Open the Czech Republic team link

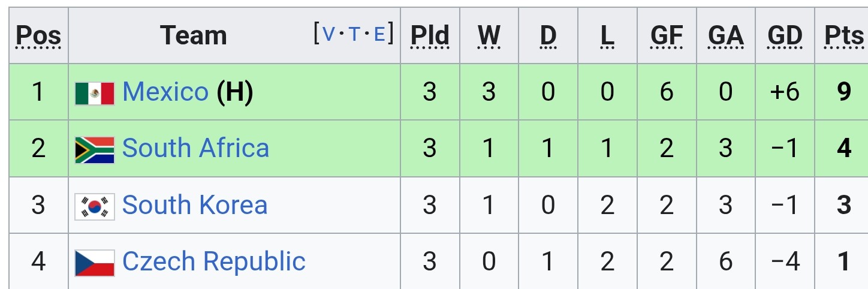pyautogui.click(x=214, y=261)
